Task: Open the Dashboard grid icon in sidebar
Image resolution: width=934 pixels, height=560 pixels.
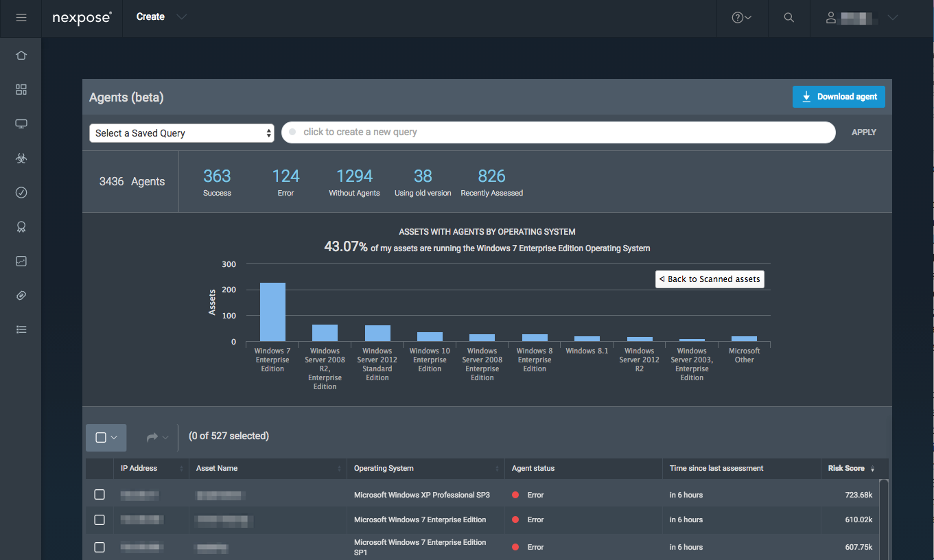Action: coord(21,90)
